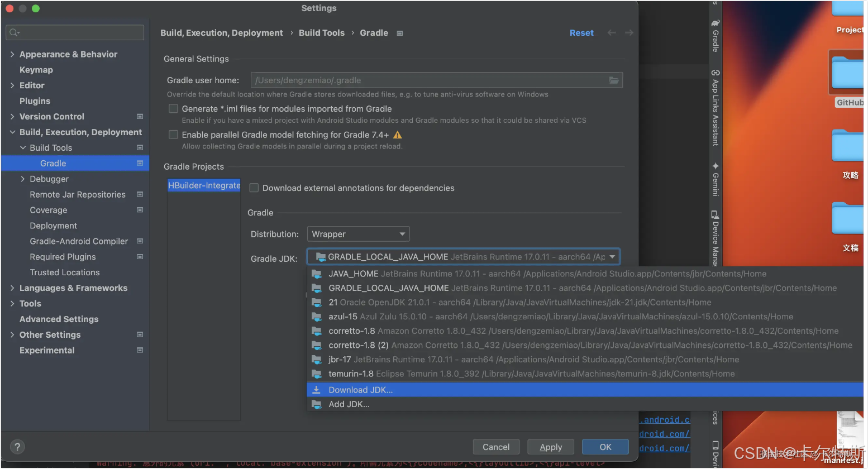Choose Download JDK... from the list

click(x=585, y=390)
